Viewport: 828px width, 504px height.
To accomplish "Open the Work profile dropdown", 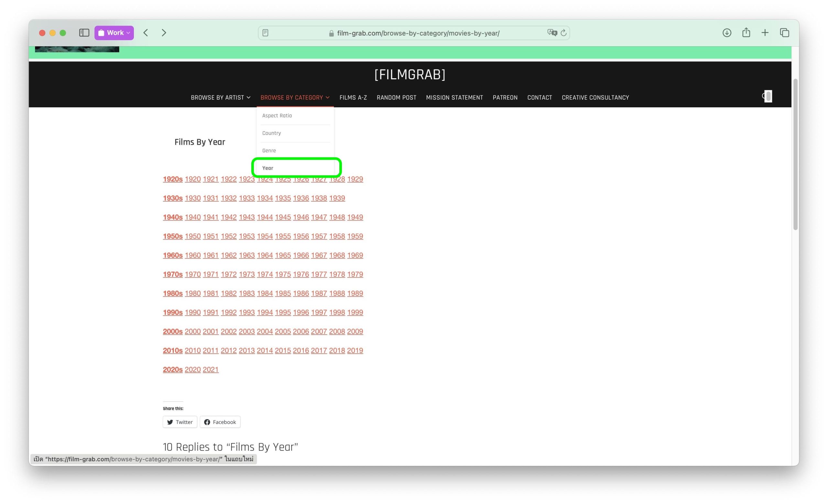I will click(114, 33).
